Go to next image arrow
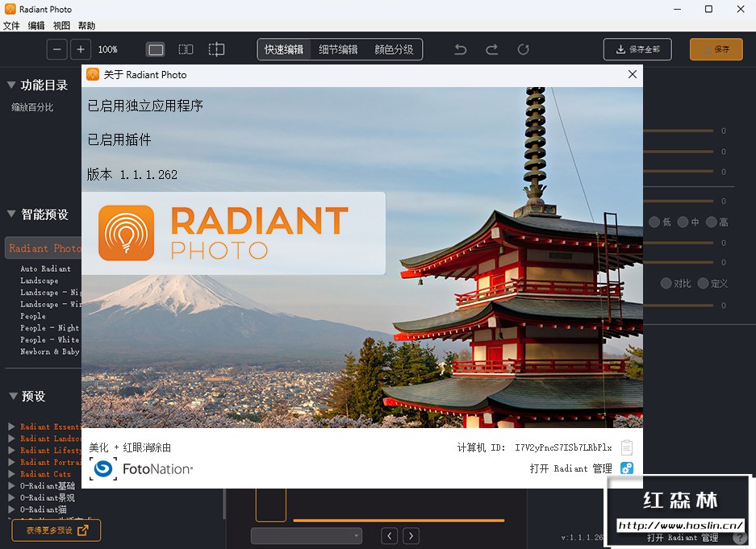756x549 pixels. pos(411,535)
